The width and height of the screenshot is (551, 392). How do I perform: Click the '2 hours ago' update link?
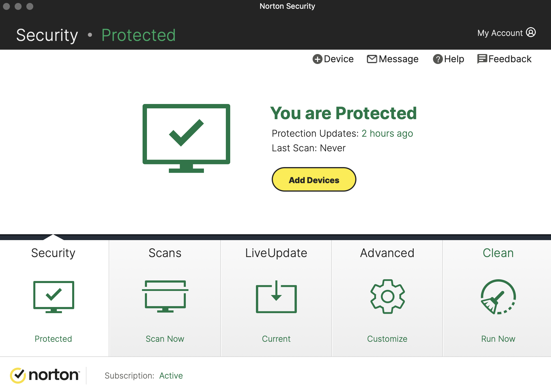pos(387,133)
